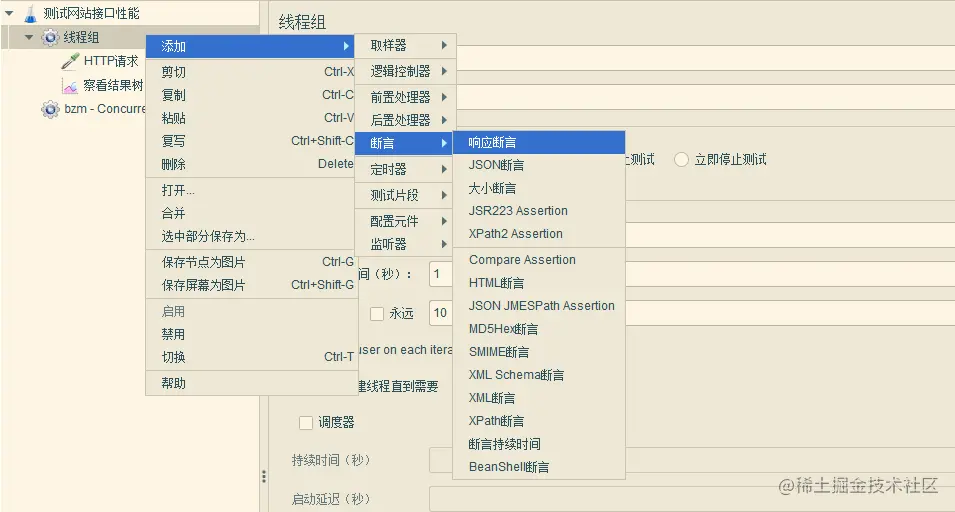Select 保存节点为图片 menu entry
Image resolution: width=955 pixels, height=512 pixels.
pyautogui.click(x=250, y=262)
